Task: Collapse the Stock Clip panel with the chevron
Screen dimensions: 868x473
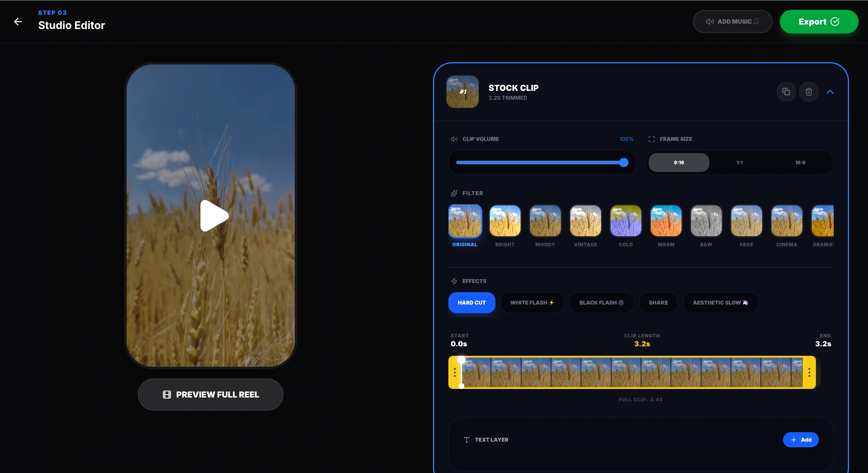Action: [830, 92]
